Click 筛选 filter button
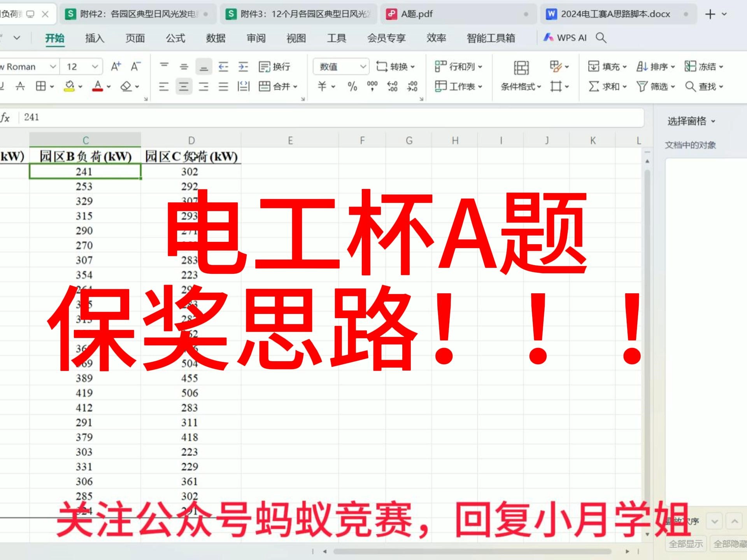Image resolution: width=747 pixels, height=560 pixels. (x=656, y=86)
